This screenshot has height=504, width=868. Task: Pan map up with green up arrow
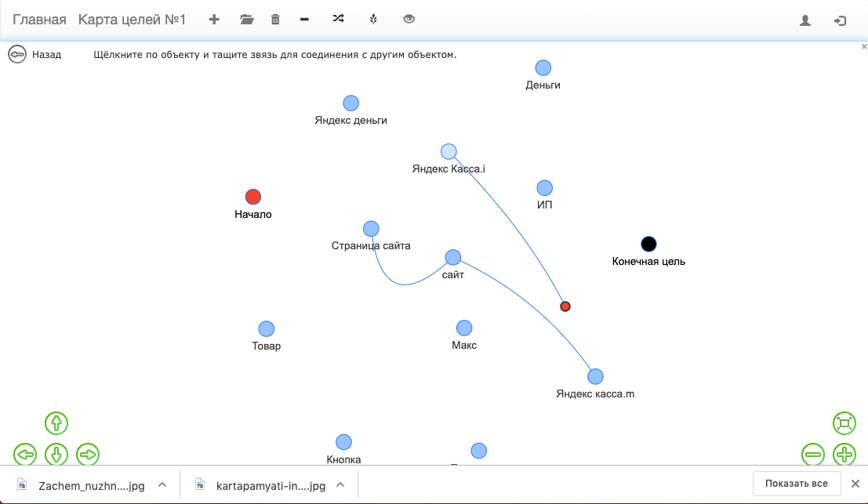[x=56, y=423]
